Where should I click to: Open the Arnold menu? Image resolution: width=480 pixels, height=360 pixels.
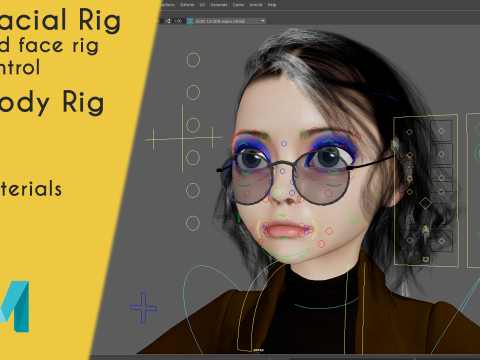(x=256, y=5)
